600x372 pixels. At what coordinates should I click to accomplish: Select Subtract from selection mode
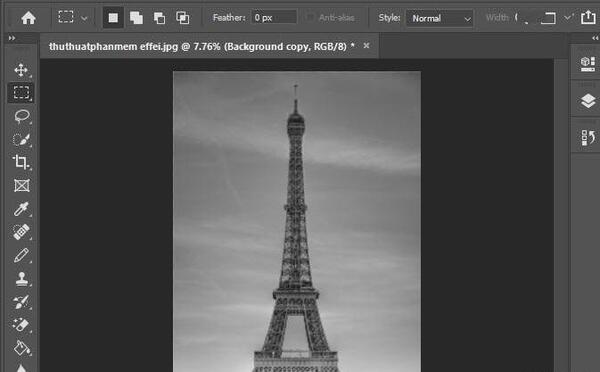pyautogui.click(x=159, y=18)
